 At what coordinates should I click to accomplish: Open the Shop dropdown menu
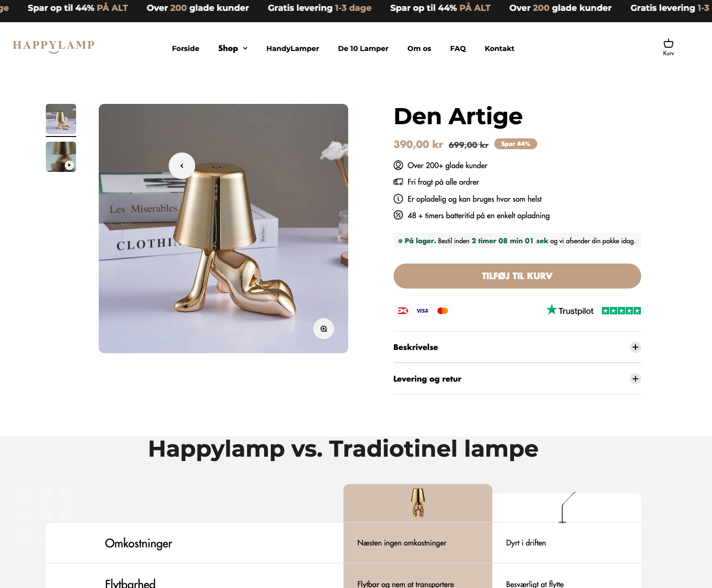(x=233, y=48)
